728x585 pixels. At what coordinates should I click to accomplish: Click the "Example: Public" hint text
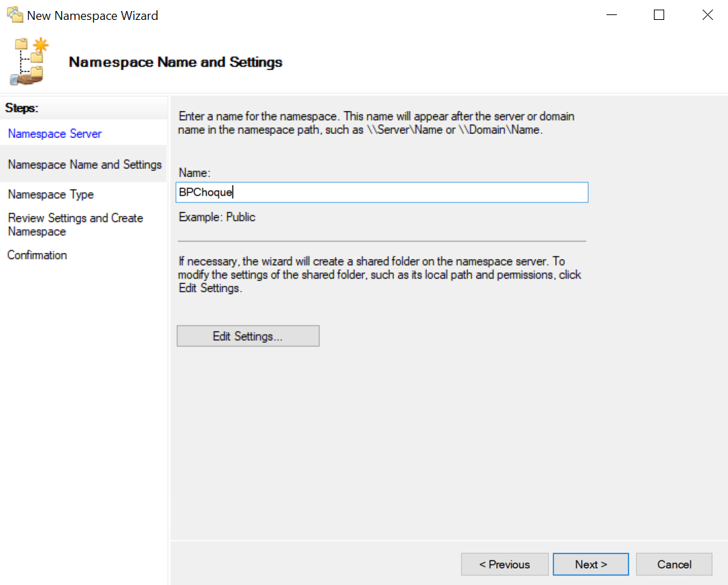coord(217,217)
